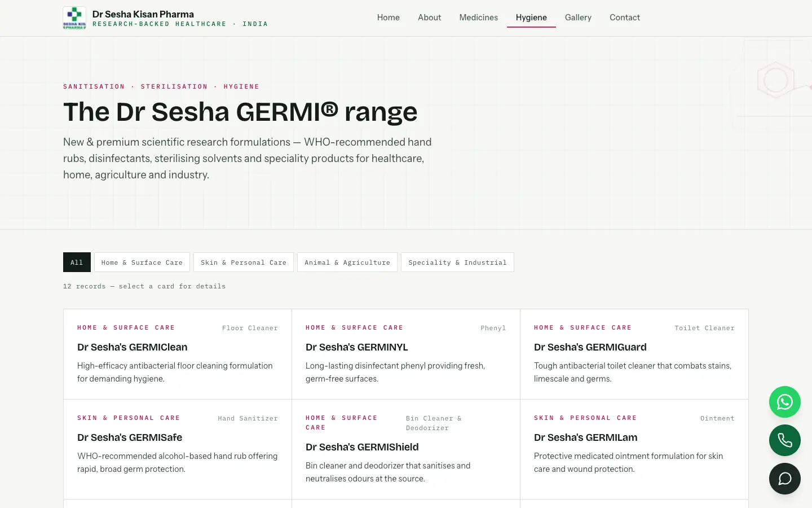The image size is (812, 508).
Task: Filter by Home & Surface Care
Action: [142, 262]
